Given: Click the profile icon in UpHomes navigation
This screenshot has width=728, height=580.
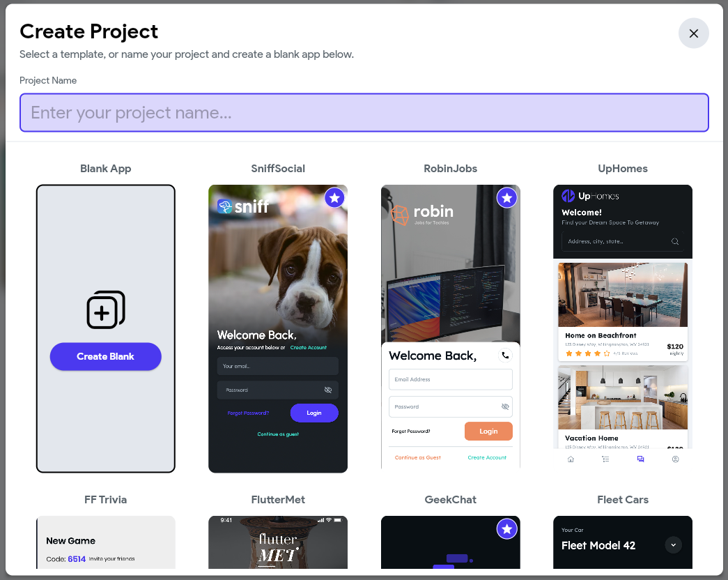Looking at the screenshot, I should 675,459.
